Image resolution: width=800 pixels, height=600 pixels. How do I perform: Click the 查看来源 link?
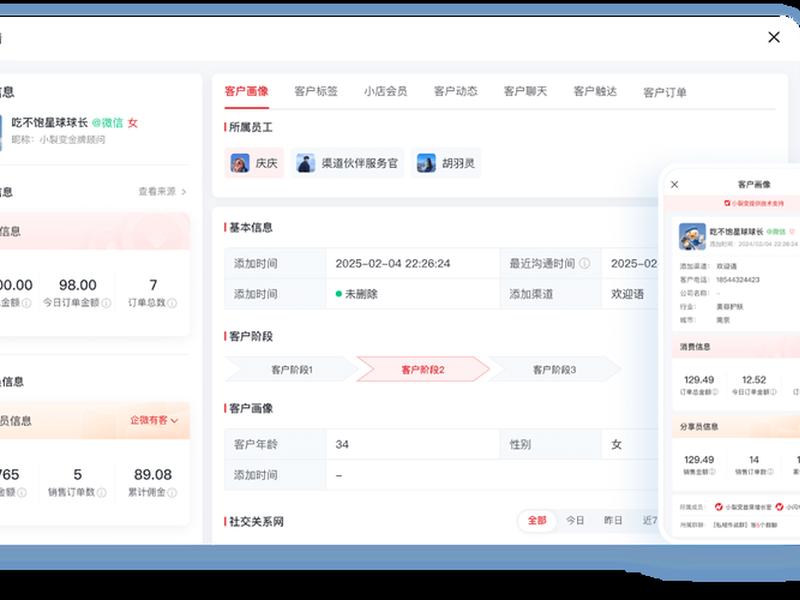pos(157,191)
